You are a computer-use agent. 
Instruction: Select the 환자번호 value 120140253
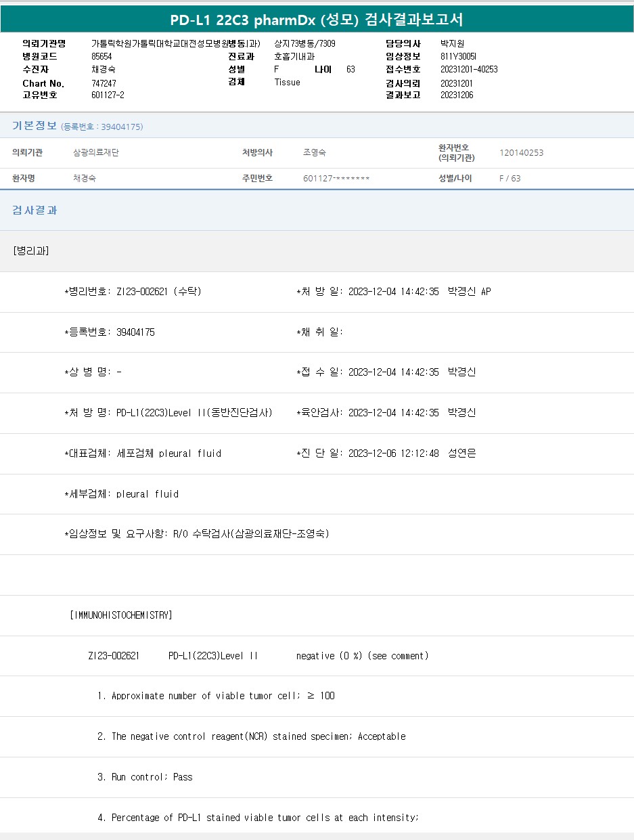click(521, 153)
